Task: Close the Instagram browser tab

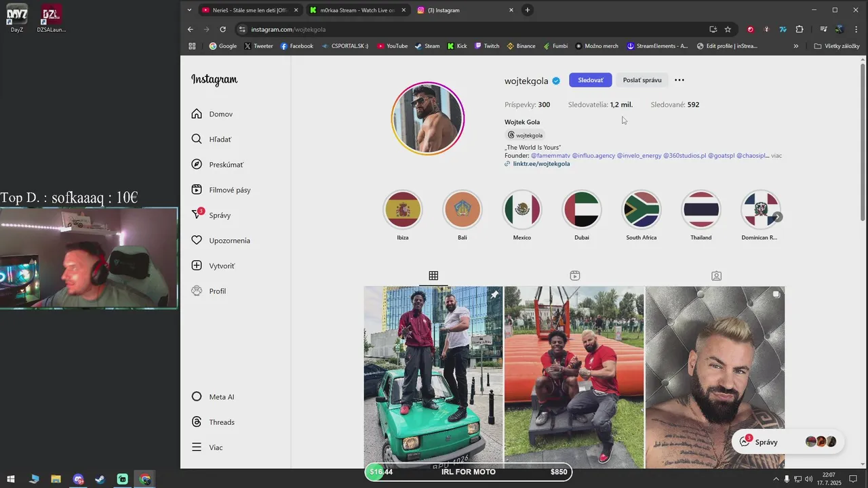Action: click(511, 10)
